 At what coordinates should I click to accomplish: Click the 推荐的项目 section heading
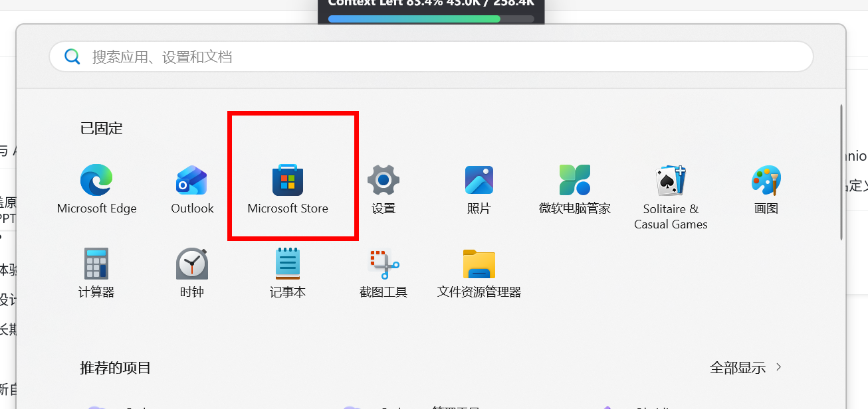pyautogui.click(x=116, y=367)
